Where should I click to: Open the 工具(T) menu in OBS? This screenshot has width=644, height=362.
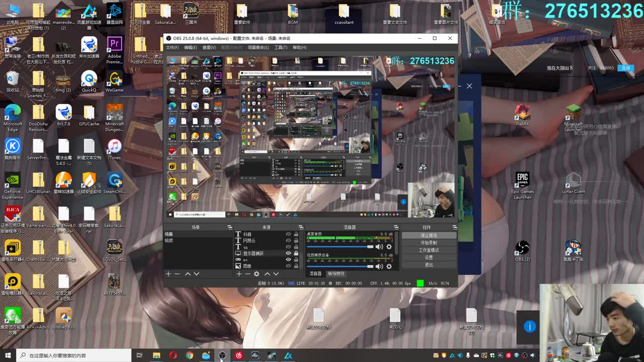pos(281,47)
